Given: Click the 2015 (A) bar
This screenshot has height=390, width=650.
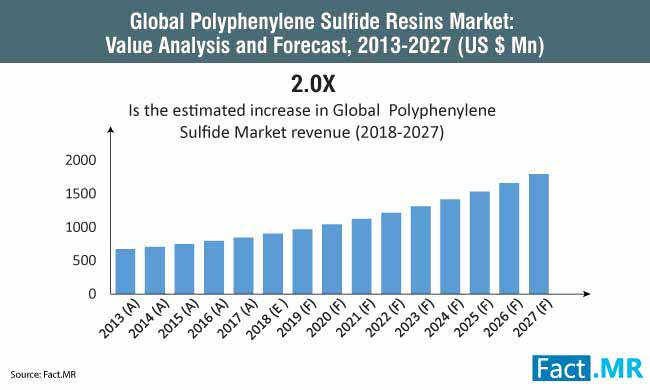Looking at the screenshot, I should [184, 269].
